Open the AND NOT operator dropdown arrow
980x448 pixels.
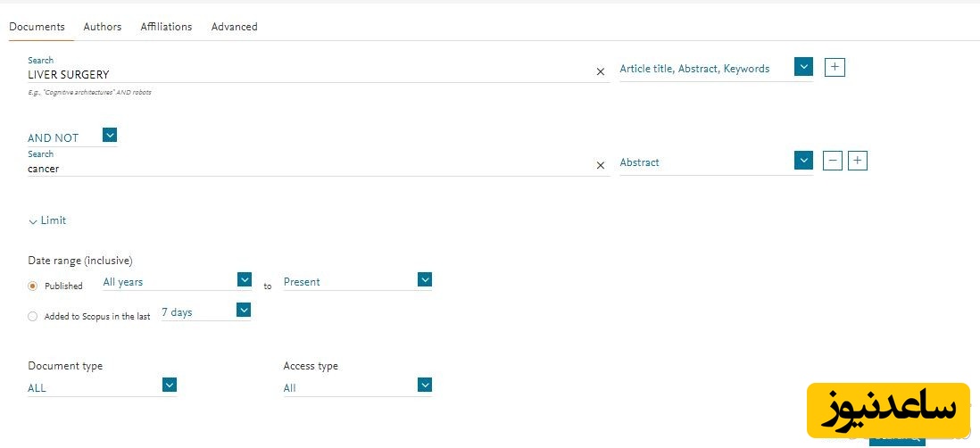click(110, 136)
